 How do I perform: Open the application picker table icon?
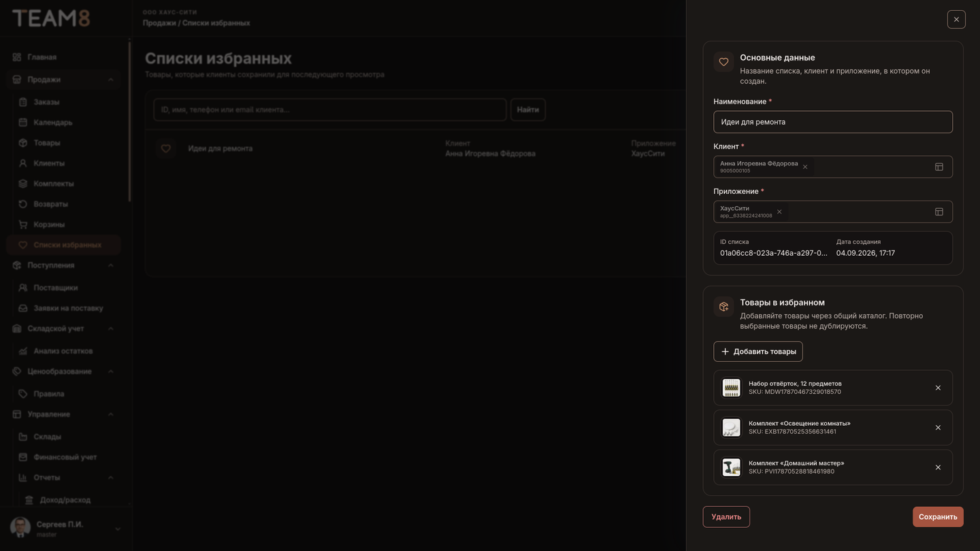pyautogui.click(x=939, y=212)
